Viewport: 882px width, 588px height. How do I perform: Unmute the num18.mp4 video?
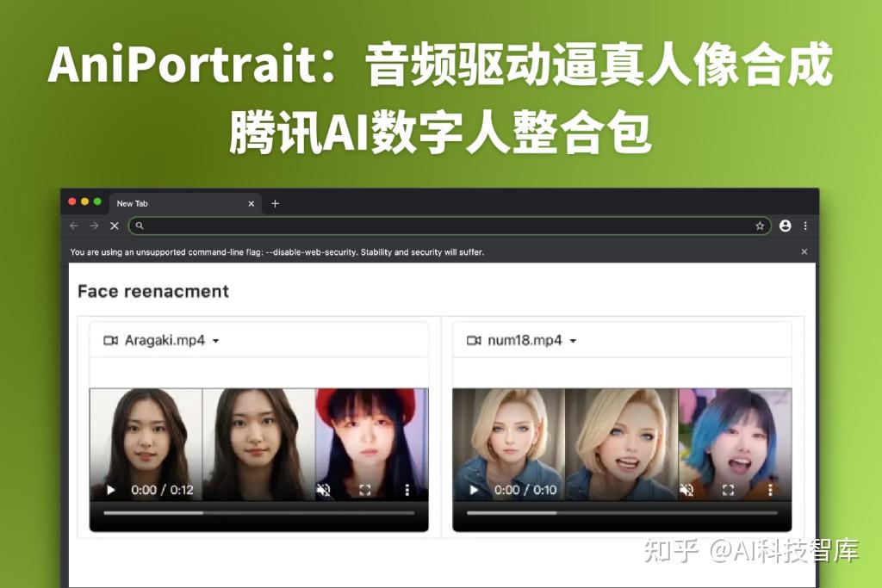(x=686, y=490)
